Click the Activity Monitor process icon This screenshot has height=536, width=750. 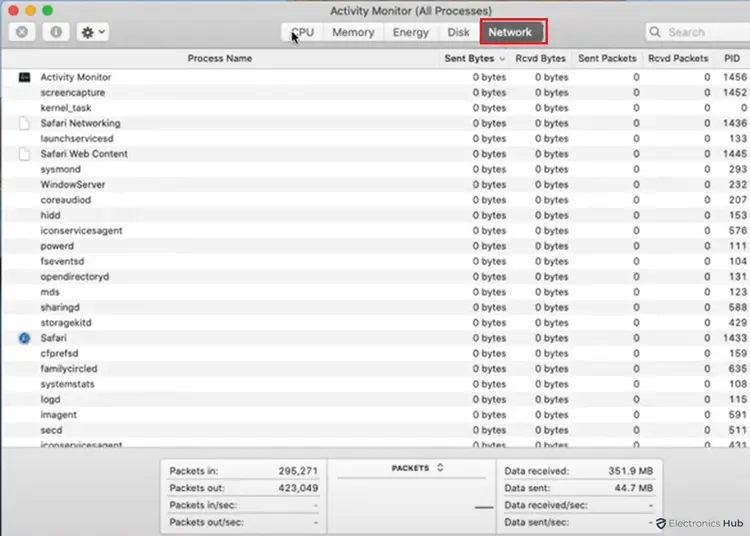[24, 77]
